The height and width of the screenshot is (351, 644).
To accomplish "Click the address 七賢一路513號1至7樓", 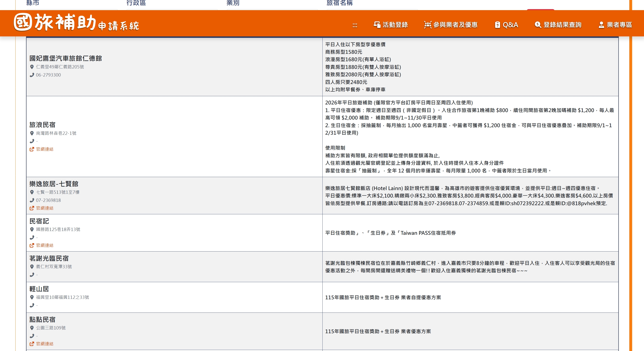I will 58,192.
